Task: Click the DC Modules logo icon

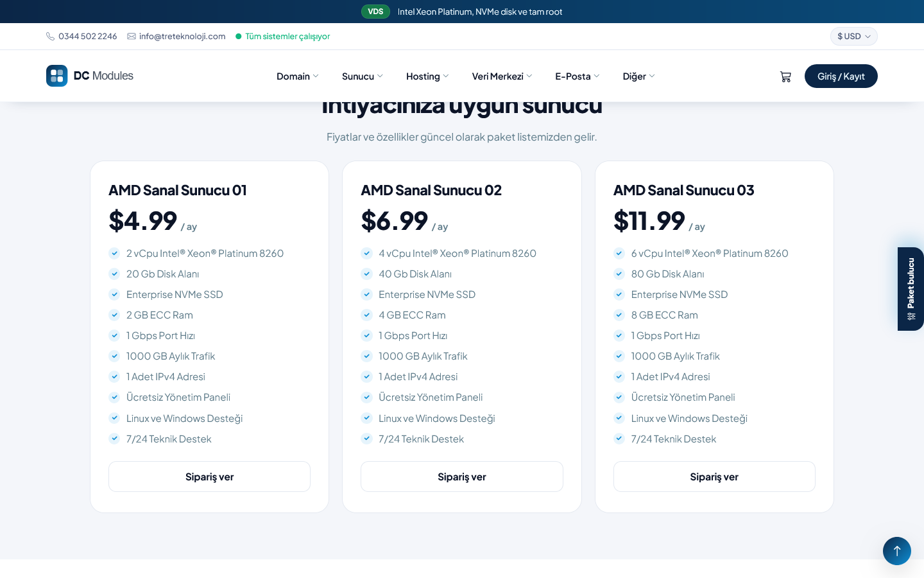Action: point(57,76)
